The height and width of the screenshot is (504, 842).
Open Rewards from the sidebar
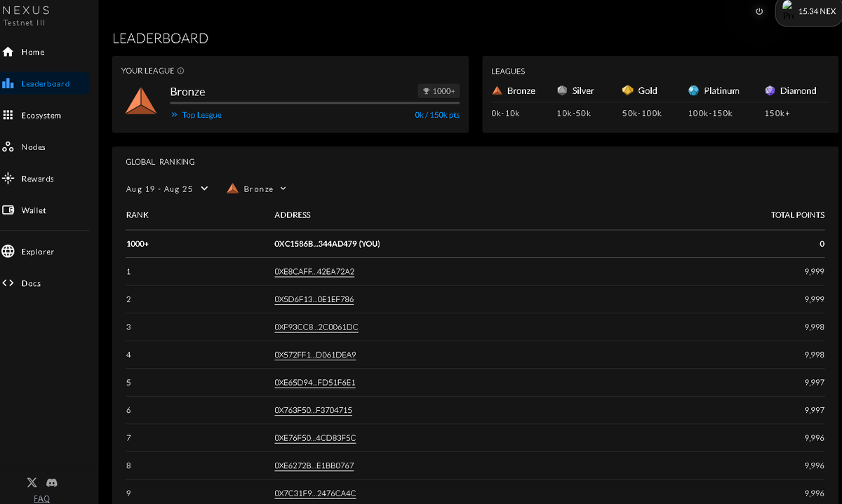tap(38, 179)
